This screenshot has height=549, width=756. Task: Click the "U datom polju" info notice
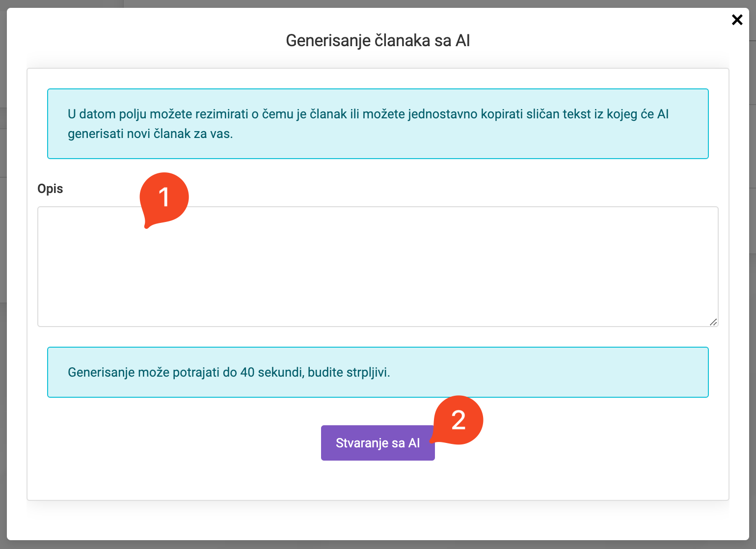pos(378,124)
